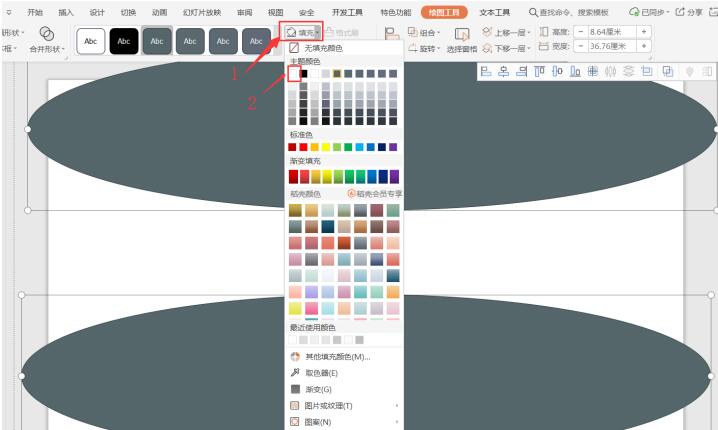The height and width of the screenshot is (430, 718).
Task: Choose the 渐变(G) gradient option
Action: pos(318,389)
